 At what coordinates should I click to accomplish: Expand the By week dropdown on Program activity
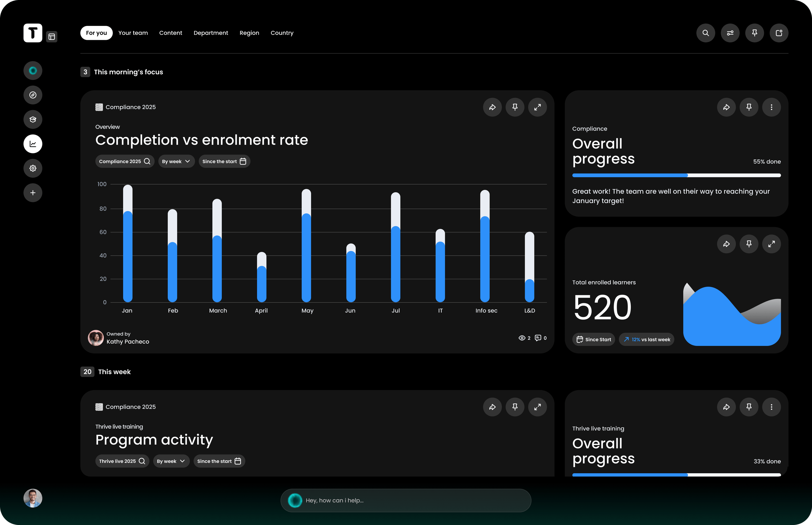pos(171,461)
